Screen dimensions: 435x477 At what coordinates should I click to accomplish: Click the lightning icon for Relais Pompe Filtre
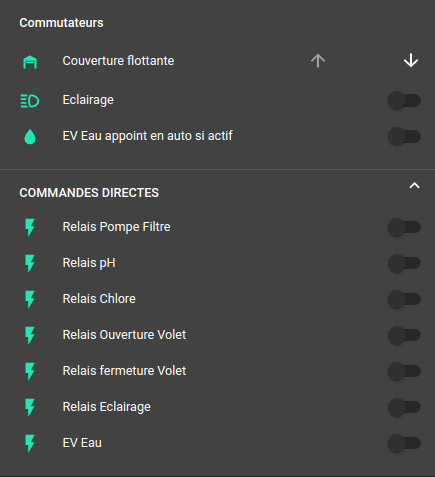click(30, 227)
